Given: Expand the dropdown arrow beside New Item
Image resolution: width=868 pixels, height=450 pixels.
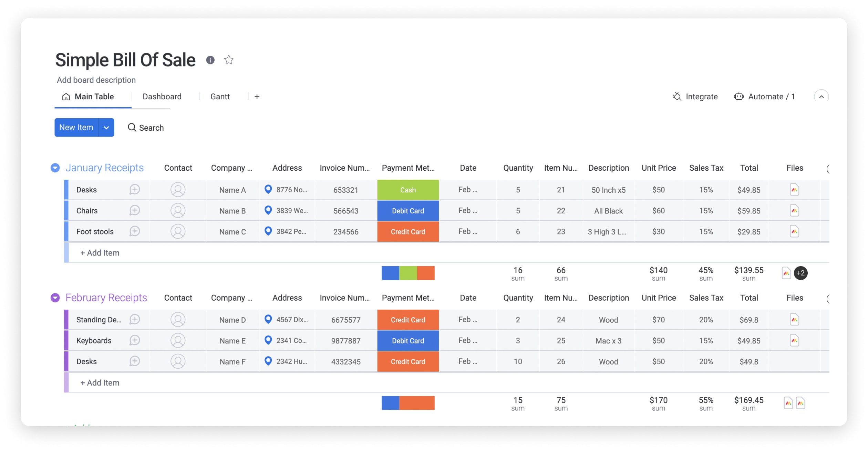Looking at the screenshot, I should click(106, 127).
